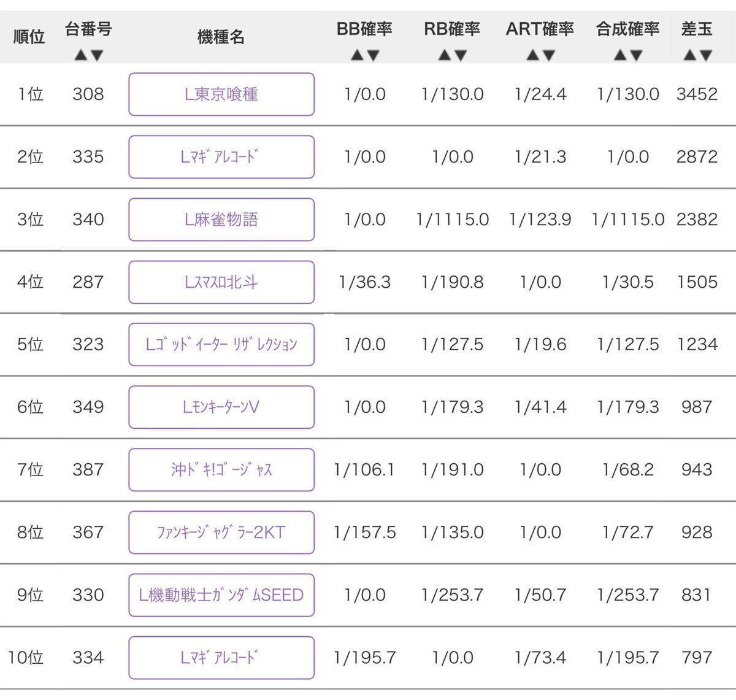Sort 台番号 column descending with down arrow
This screenshot has width=736, height=700.
coord(97,55)
